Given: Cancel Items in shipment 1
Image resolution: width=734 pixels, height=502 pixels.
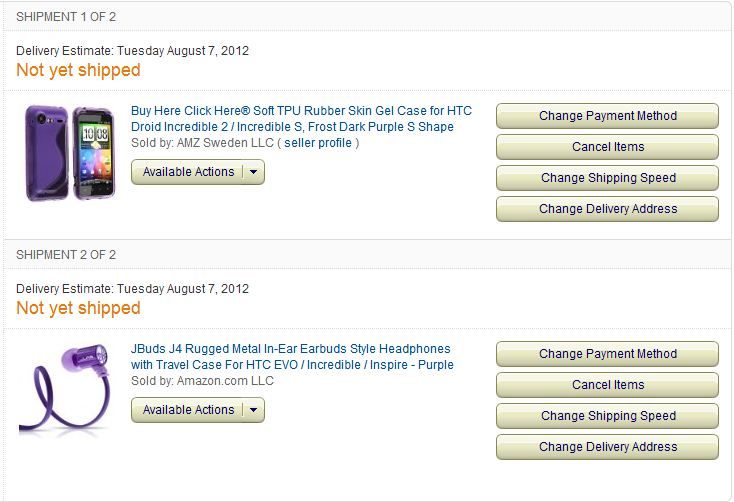Looking at the screenshot, I should coord(607,147).
